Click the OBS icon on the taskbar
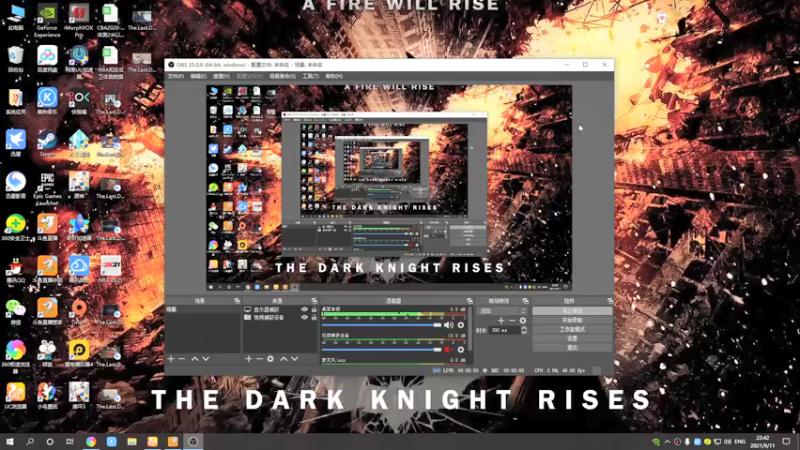 (193, 441)
